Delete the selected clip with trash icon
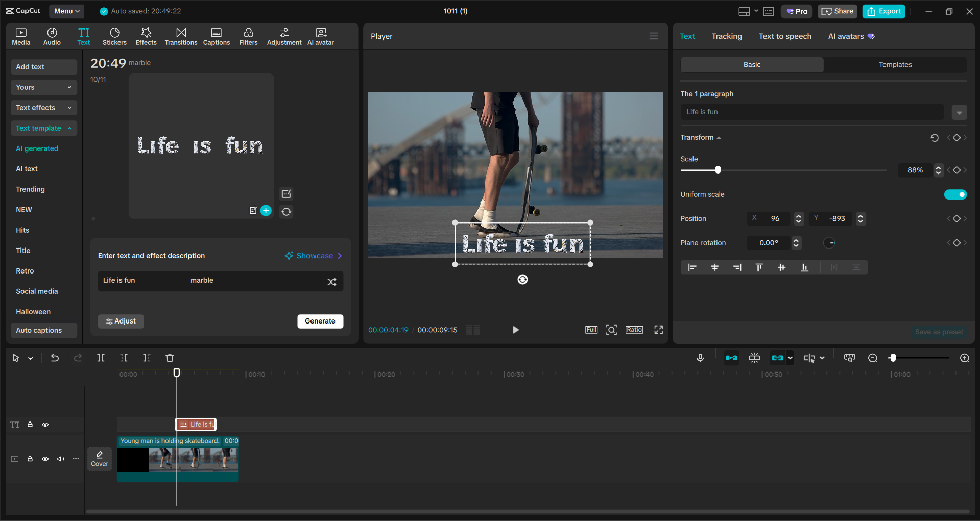 (170, 358)
